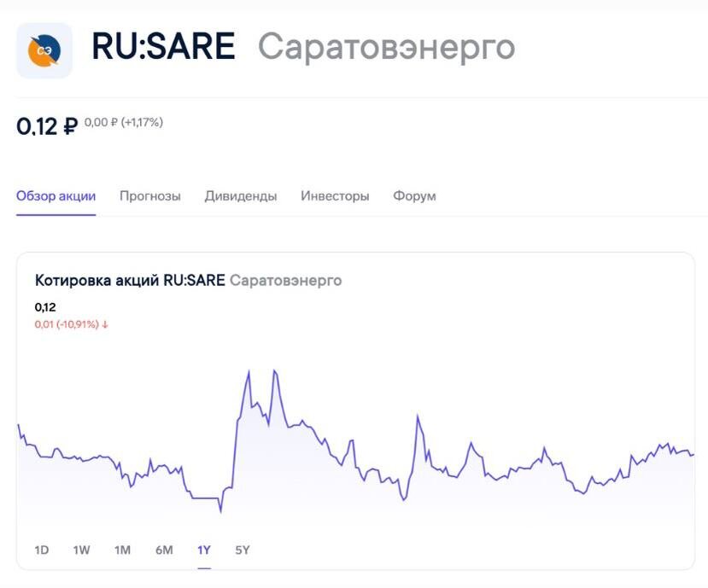Click the 0,00 ₽ (+1,17%) daily change
This screenshot has height=588, width=708.
124,122
